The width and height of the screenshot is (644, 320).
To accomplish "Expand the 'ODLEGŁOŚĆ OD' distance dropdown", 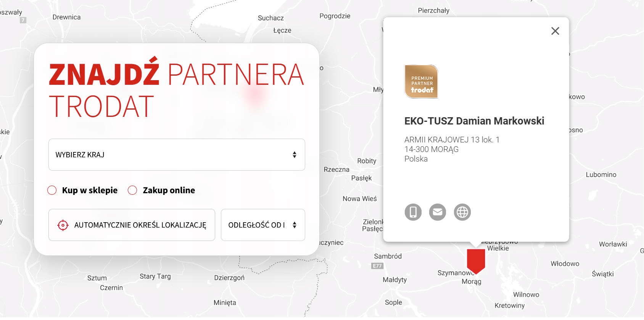I will [263, 225].
